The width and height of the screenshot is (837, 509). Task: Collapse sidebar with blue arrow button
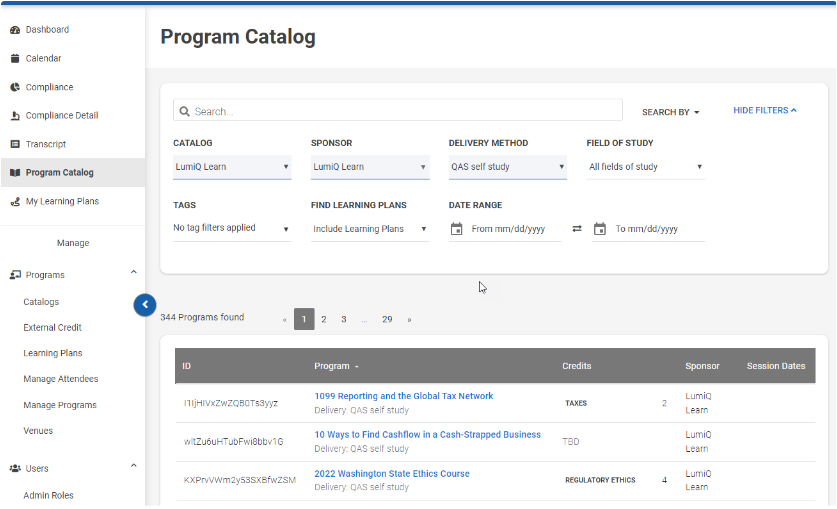(x=144, y=304)
